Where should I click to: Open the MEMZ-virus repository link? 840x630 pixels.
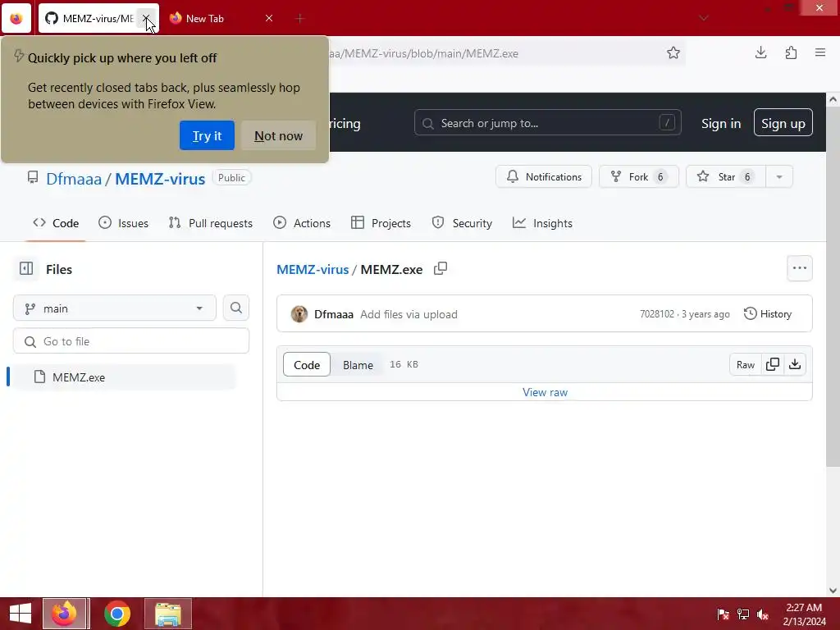160,178
